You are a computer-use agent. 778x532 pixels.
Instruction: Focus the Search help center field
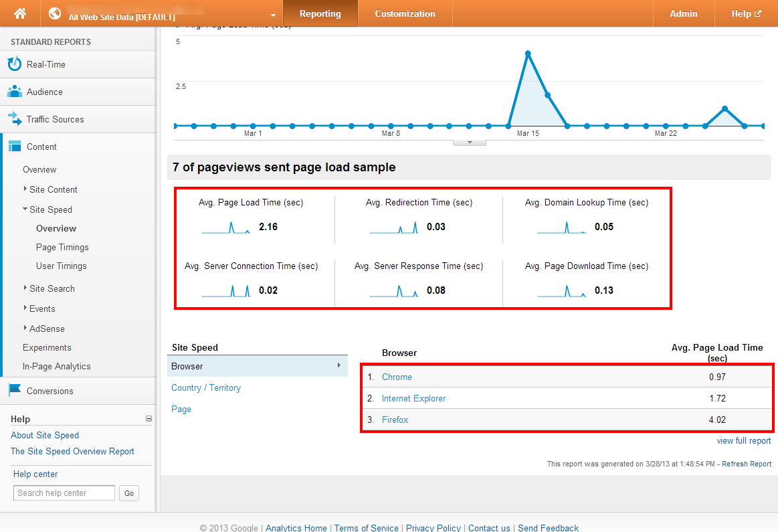tap(64, 493)
